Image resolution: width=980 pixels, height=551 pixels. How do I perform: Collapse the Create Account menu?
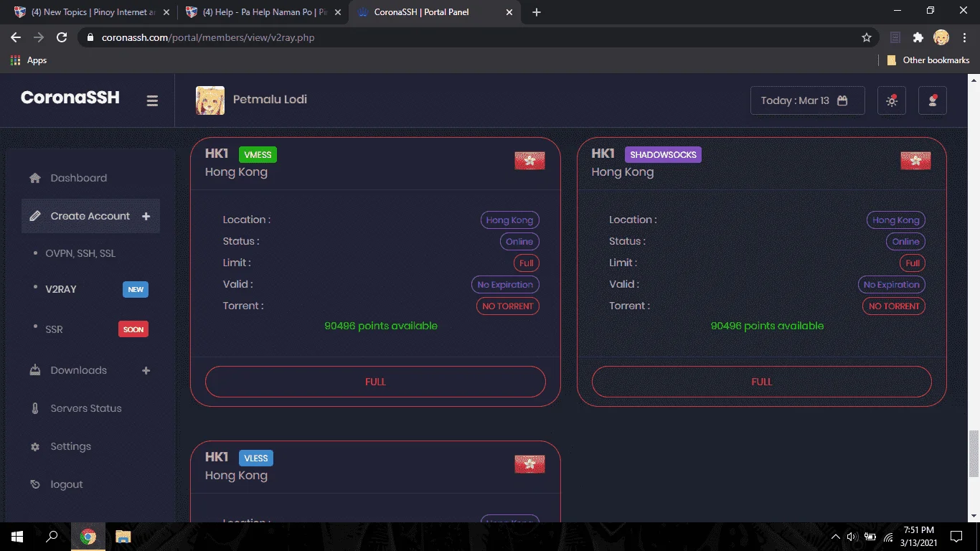coord(90,216)
